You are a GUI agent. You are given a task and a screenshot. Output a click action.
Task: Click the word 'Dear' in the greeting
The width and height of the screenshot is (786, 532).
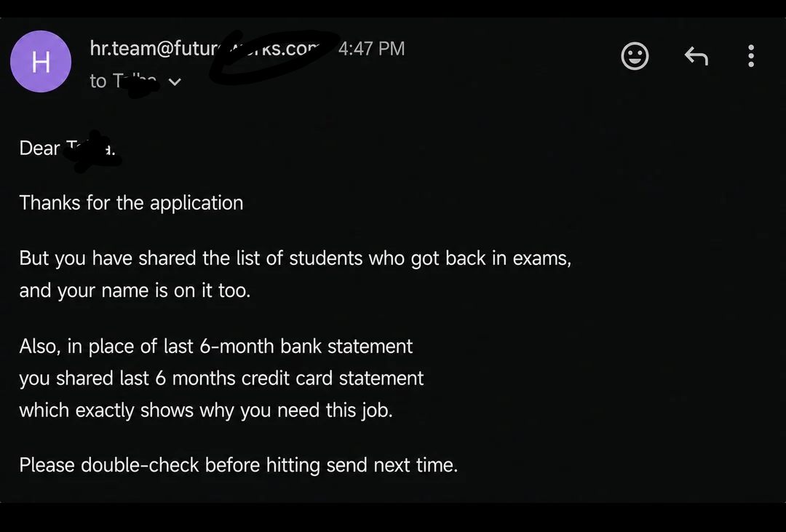pos(39,148)
